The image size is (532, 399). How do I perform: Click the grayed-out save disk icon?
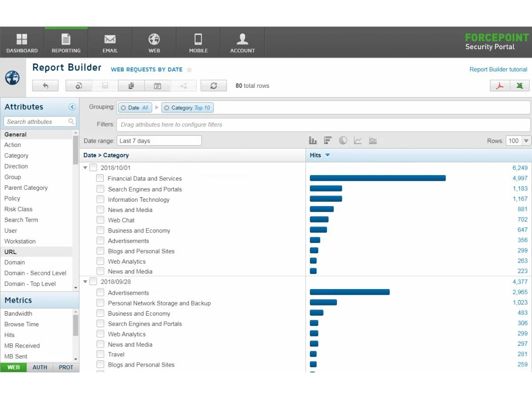point(105,86)
